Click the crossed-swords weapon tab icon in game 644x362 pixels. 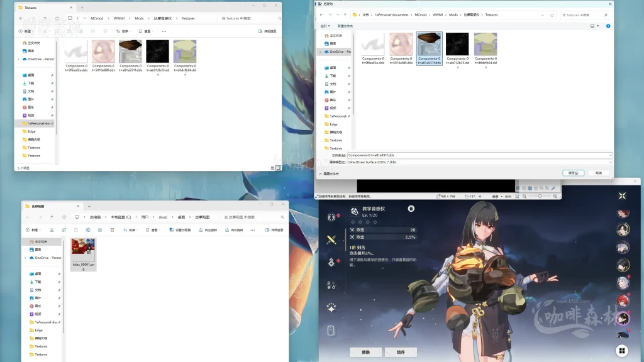pos(331,239)
